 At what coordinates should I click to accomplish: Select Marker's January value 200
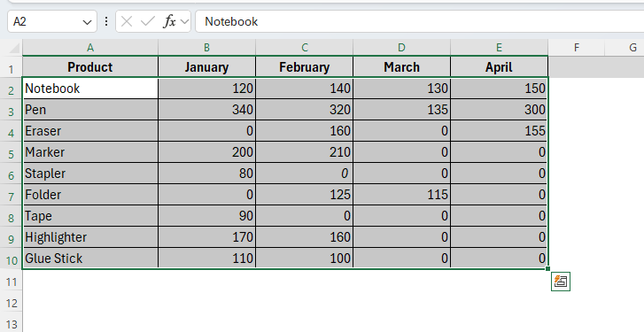[206, 152]
